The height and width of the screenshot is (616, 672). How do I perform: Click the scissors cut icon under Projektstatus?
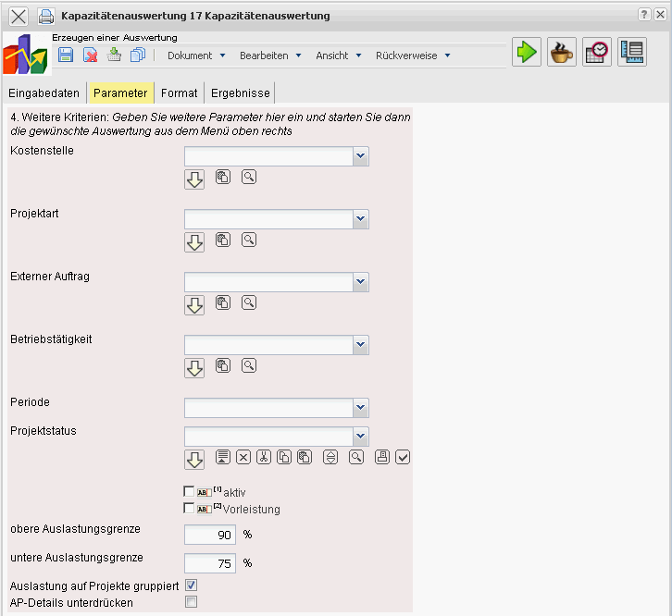[x=263, y=457]
